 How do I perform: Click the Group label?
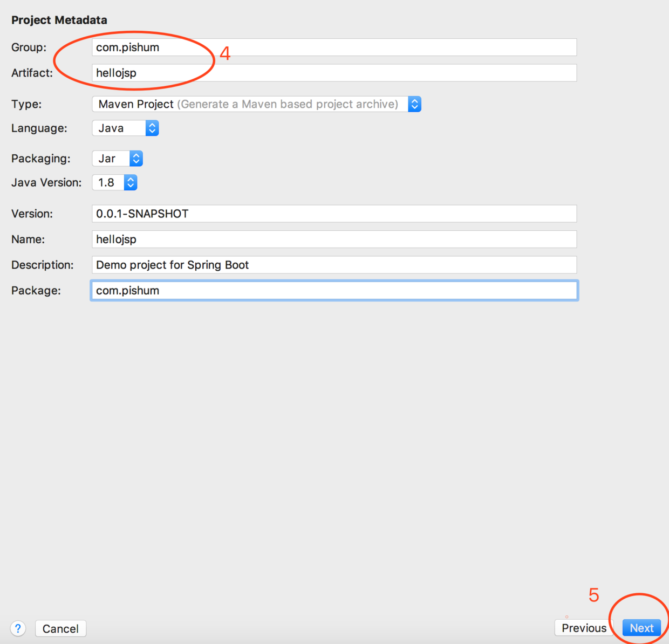point(29,47)
